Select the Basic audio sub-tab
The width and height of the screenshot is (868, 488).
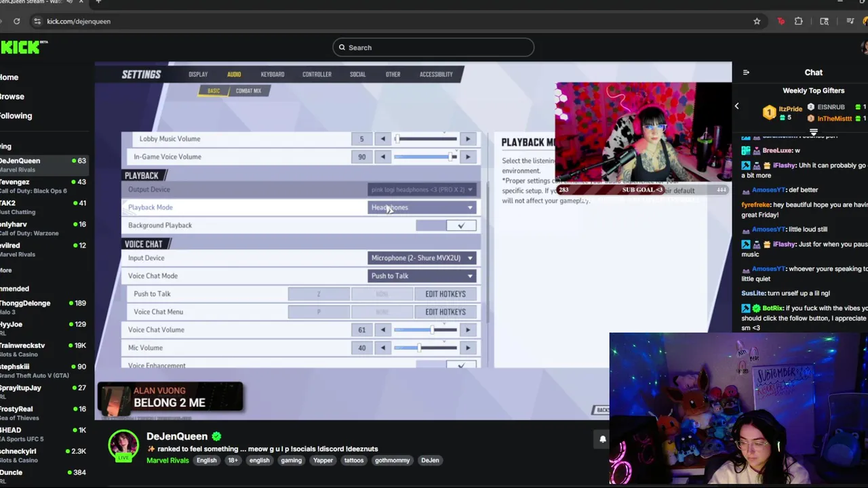click(214, 91)
